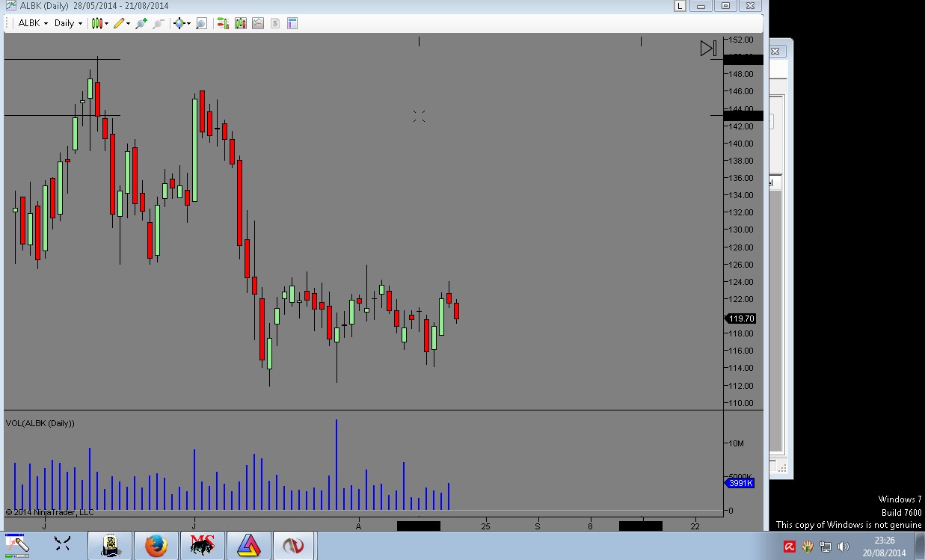Open the MS bull taskbar application
The image size is (925, 560).
click(202, 546)
